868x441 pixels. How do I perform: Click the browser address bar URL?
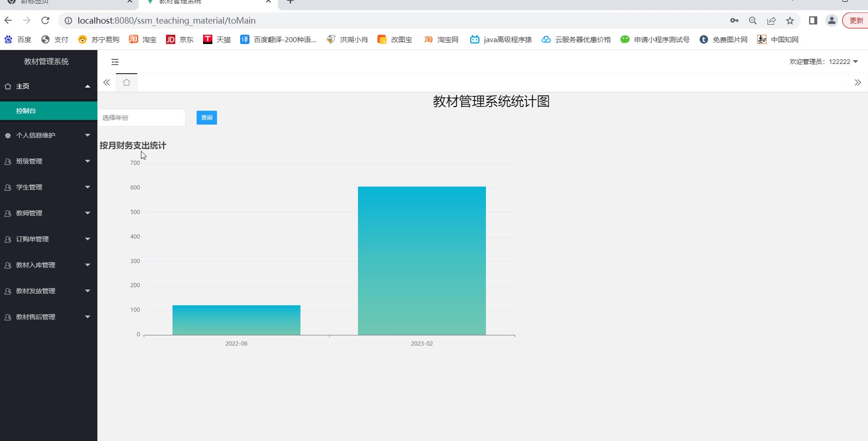click(x=166, y=20)
